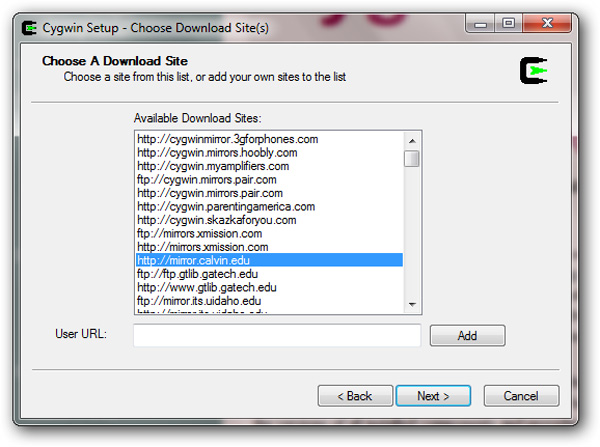Minimize the Cygwin Setup window

pos(480,24)
